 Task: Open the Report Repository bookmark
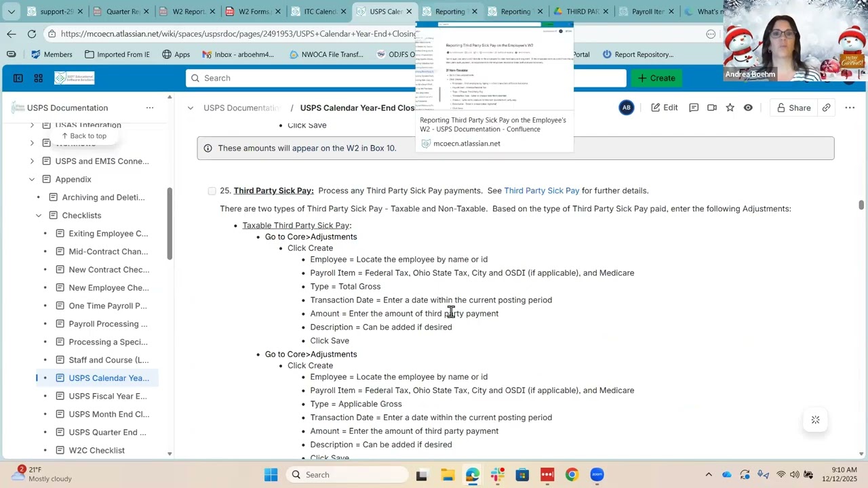[637, 54]
